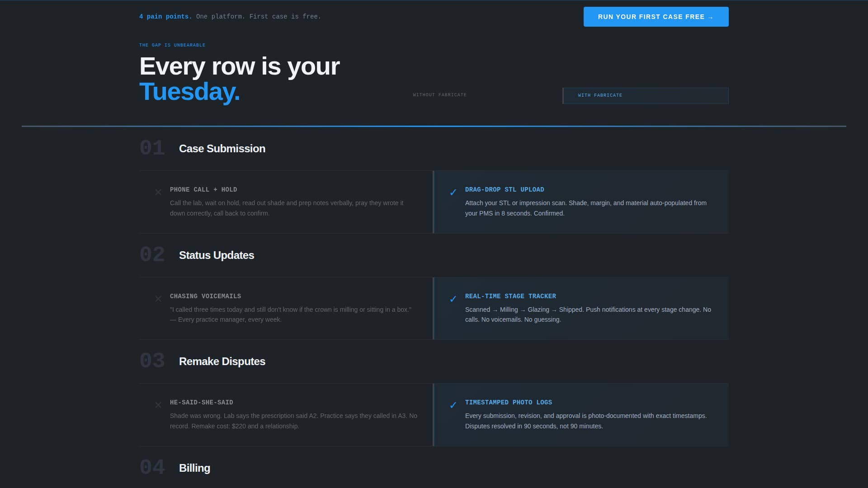Click the X icon beside Chasing Voicemails

click(x=158, y=299)
